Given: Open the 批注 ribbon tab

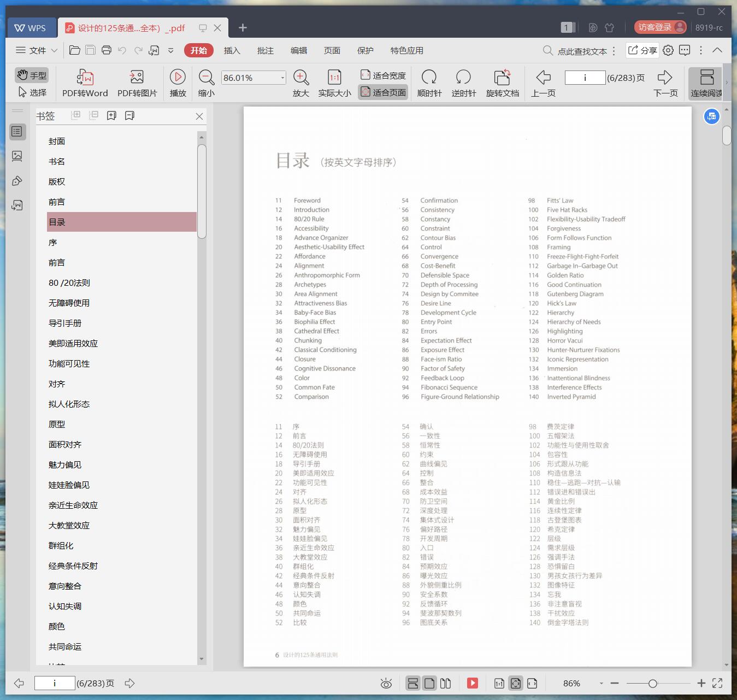Looking at the screenshot, I should pyautogui.click(x=265, y=50).
